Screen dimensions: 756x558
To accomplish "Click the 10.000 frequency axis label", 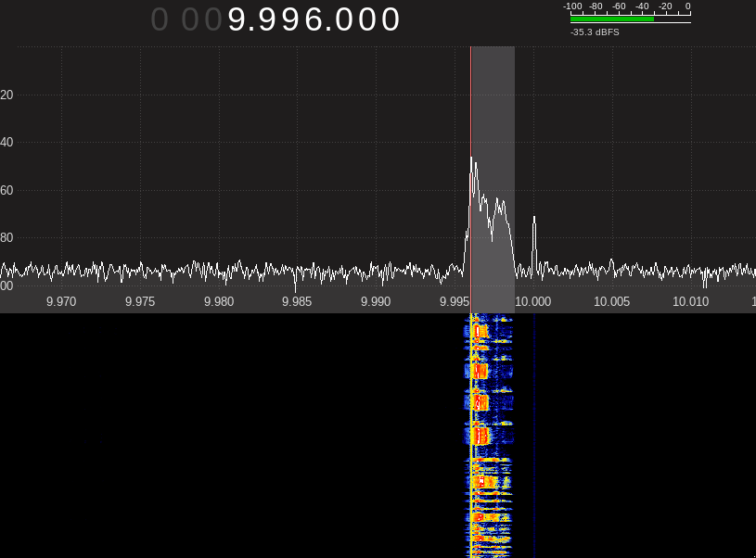I will (x=533, y=301).
